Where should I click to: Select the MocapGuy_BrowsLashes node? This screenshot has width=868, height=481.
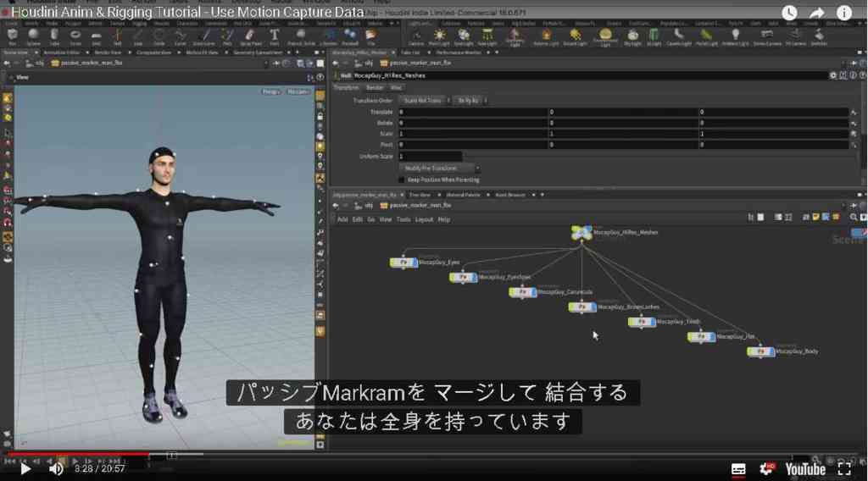click(581, 307)
